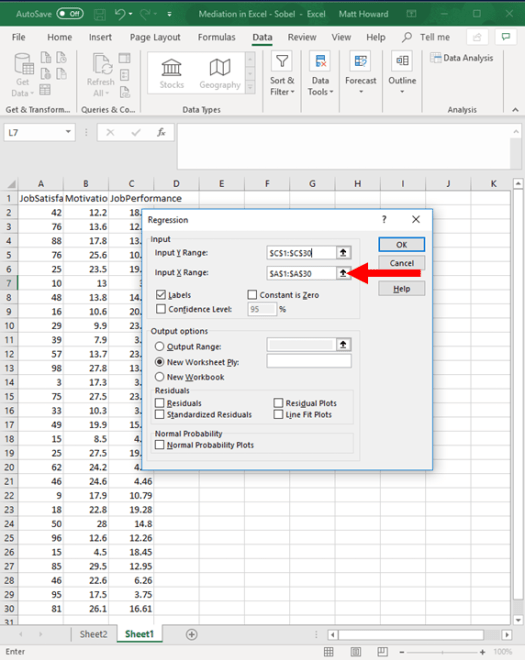Image resolution: width=525 pixels, height=660 pixels.
Task: Expand the Quick Access Toolbar customize dropdown
Action: 169,14
